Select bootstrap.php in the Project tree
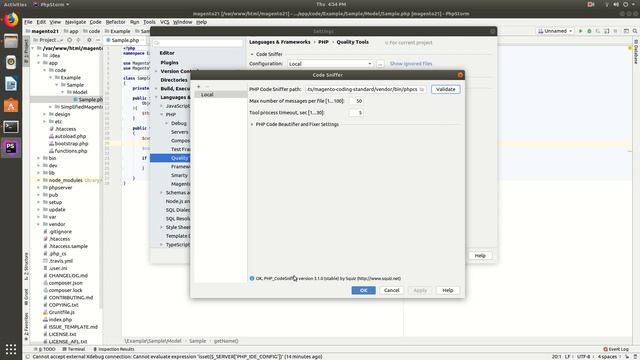 coord(68,144)
